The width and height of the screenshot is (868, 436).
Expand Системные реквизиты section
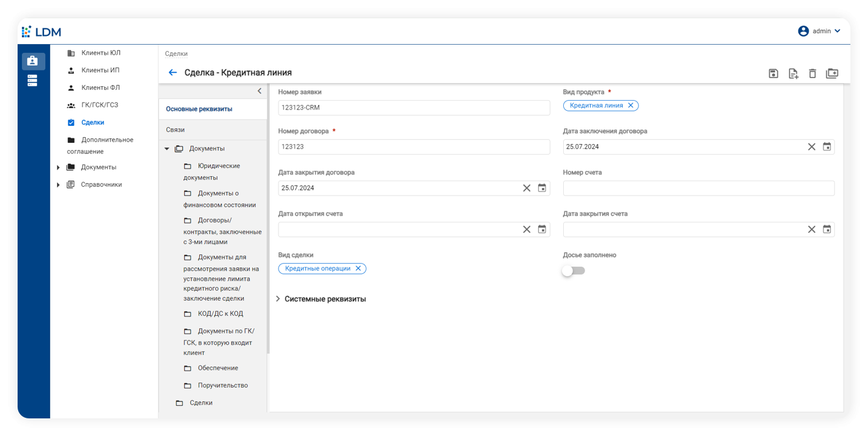[278, 299]
